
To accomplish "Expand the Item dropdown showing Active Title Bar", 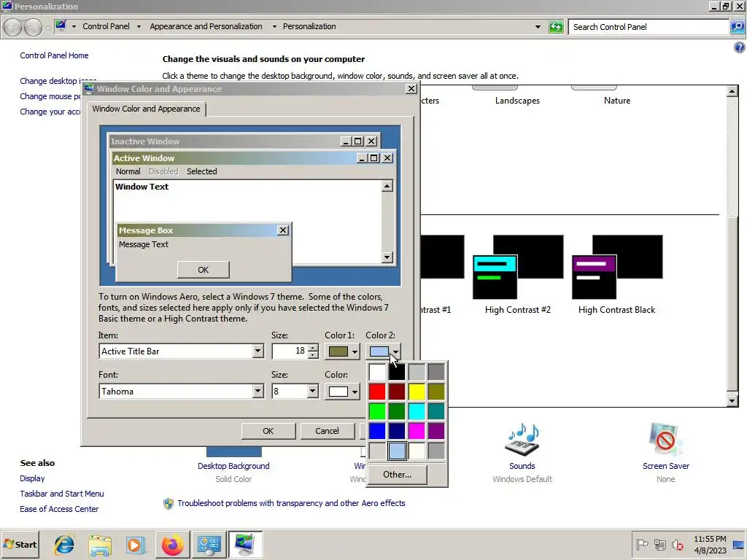I will (x=258, y=351).
